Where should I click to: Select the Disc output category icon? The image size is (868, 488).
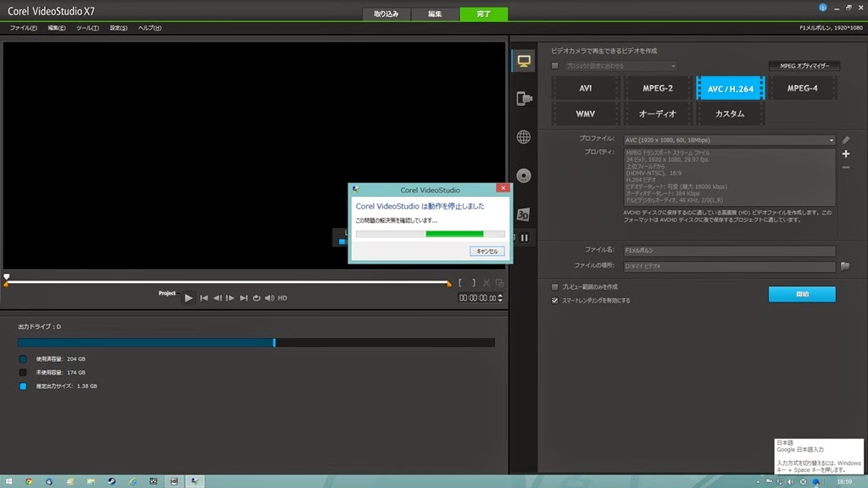523,175
